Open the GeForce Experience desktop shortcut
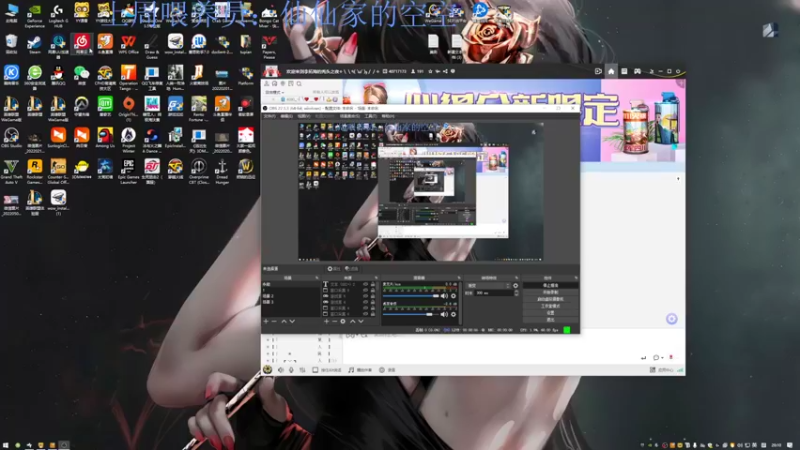The width and height of the screenshot is (800, 450). click(34, 14)
